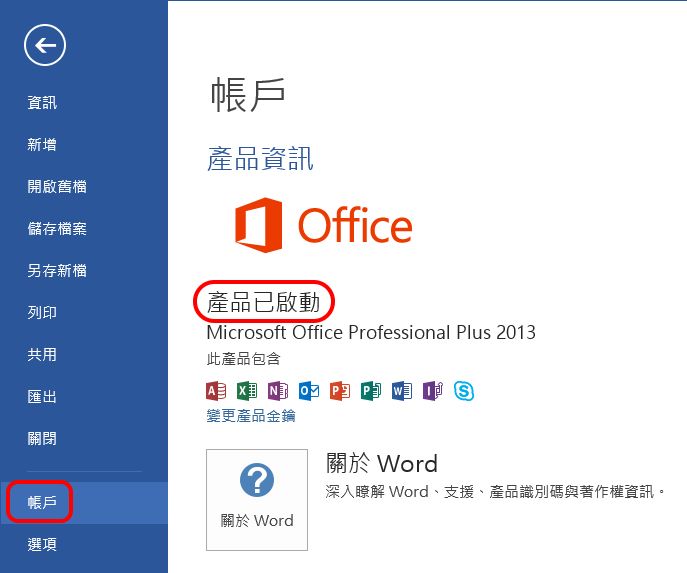Click the 此產品包含 label

244,359
